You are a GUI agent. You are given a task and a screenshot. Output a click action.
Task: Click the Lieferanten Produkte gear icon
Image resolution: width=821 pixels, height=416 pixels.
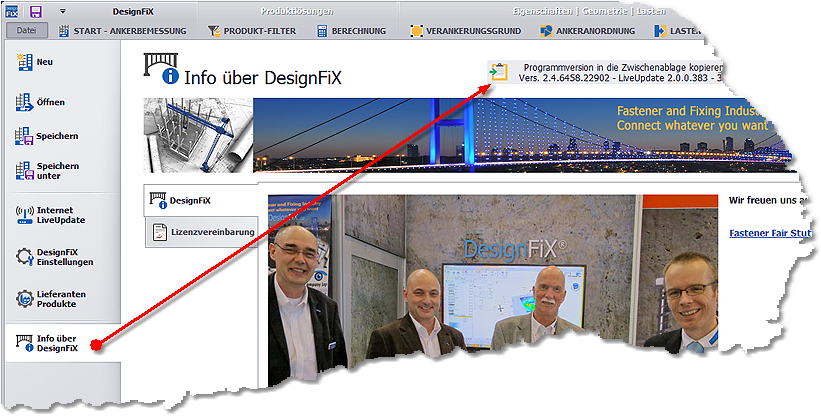coord(25,299)
